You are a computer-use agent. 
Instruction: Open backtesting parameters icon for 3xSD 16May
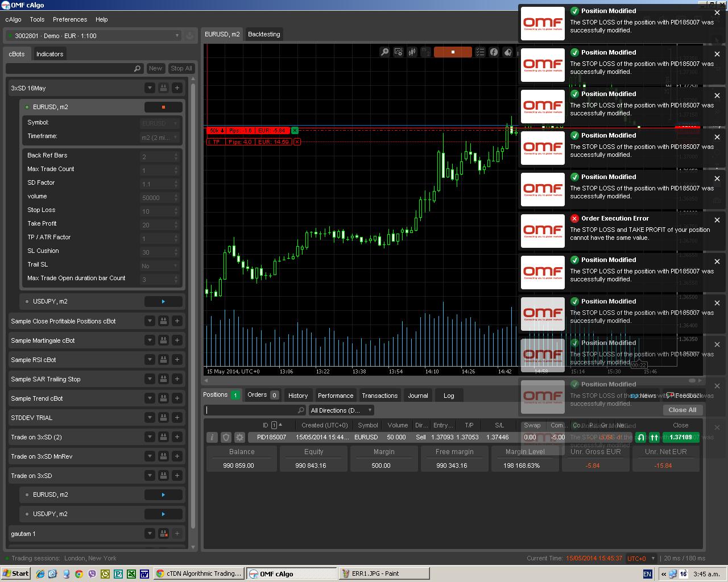tap(163, 88)
